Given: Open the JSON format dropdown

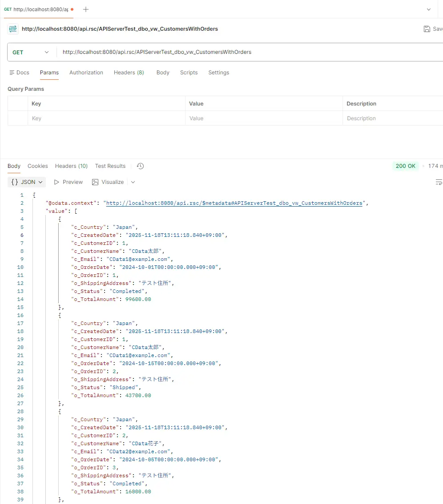Looking at the screenshot, I should click(27, 182).
